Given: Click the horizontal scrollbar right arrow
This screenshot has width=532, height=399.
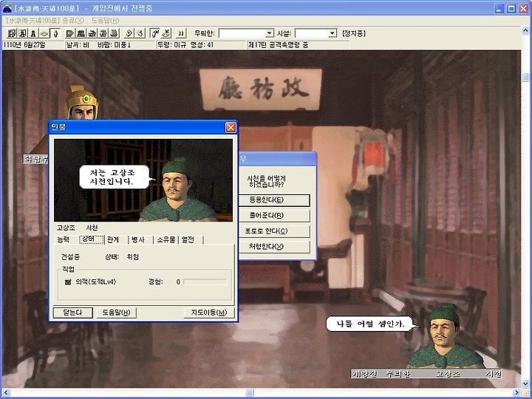Looking at the screenshot, I should click(x=516, y=392).
